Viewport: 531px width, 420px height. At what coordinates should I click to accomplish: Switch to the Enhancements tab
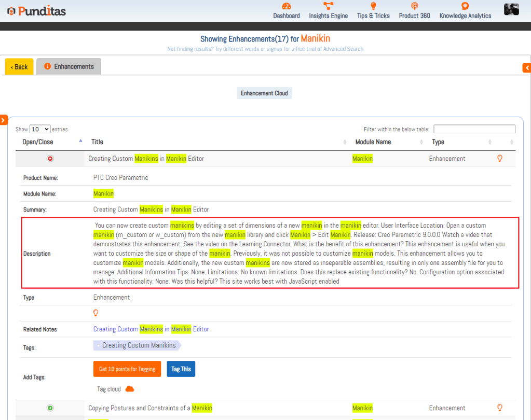[69, 66]
